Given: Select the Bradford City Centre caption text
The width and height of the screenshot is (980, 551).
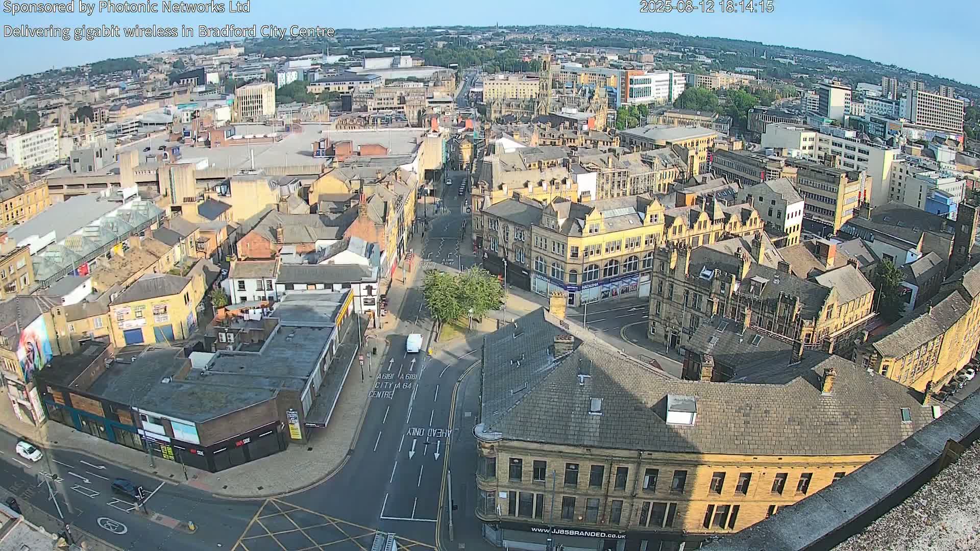Looking at the screenshot, I should coord(168,32).
